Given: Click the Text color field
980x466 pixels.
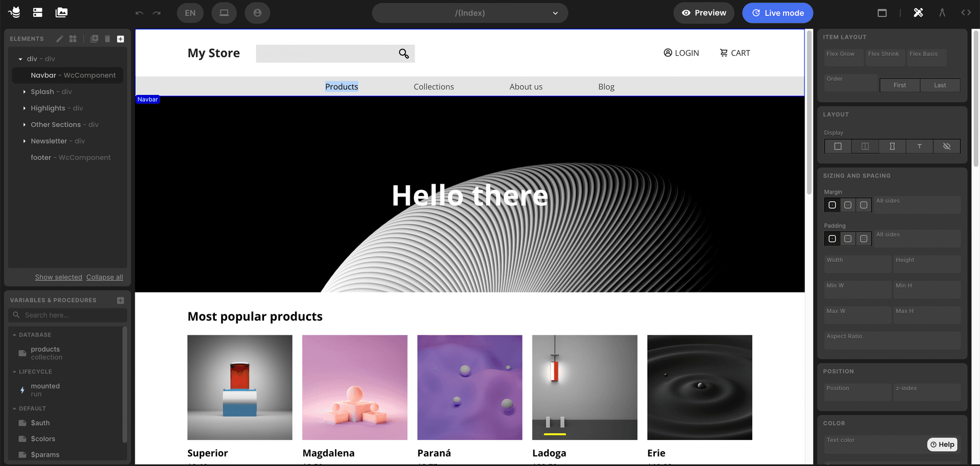Looking at the screenshot, I should pyautogui.click(x=873, y=444).
